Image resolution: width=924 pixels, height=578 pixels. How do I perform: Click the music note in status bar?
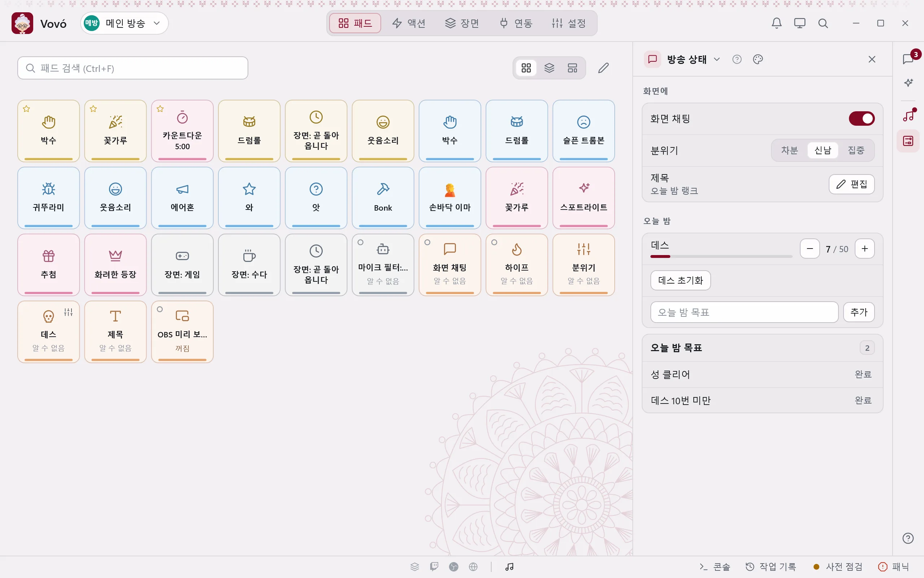coord(509,566)
